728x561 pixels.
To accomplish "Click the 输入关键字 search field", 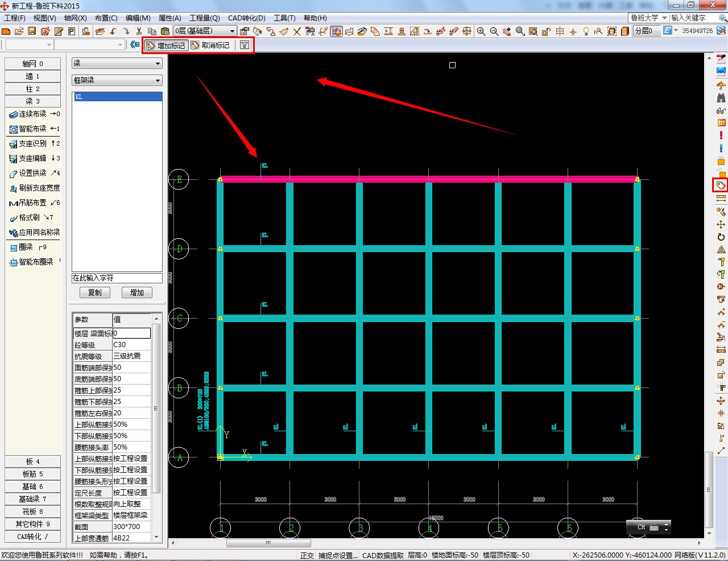I will pos(694,18).
